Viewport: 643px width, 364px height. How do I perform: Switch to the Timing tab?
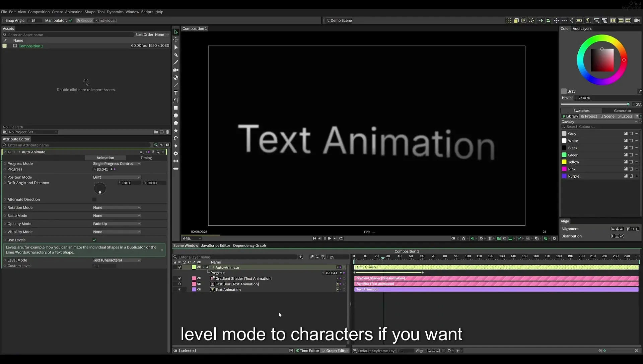(x=146, y=158)
